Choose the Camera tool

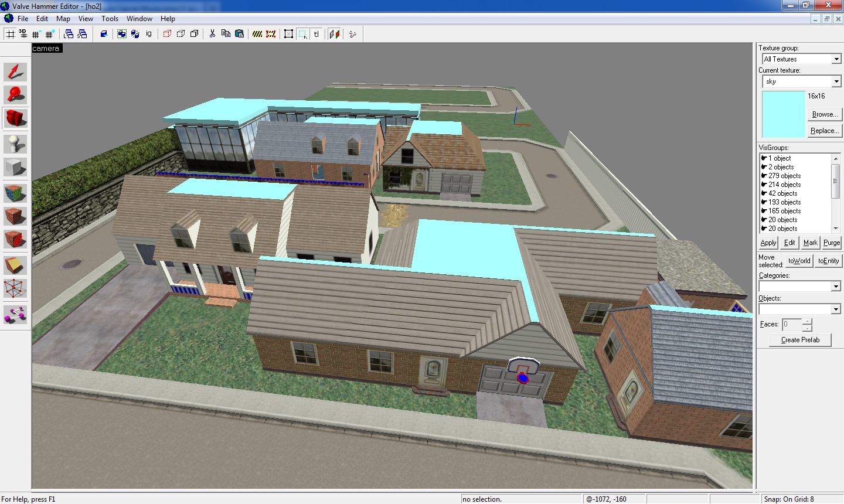15,118
